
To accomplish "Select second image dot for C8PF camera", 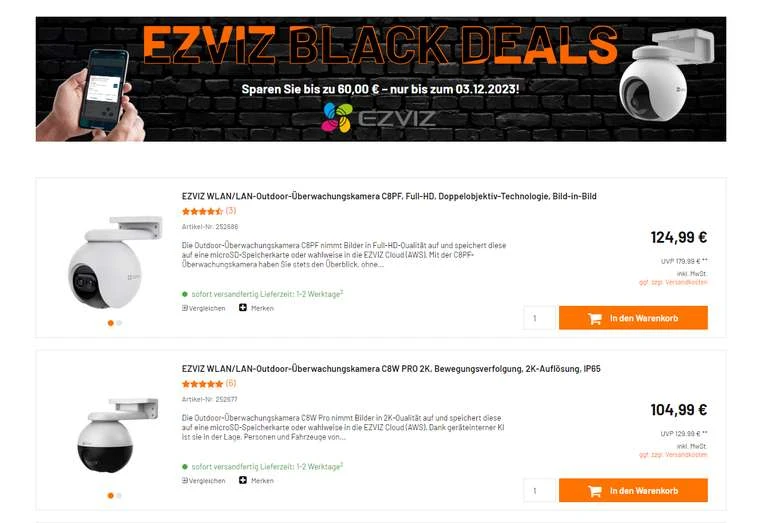I will point(119,323).
